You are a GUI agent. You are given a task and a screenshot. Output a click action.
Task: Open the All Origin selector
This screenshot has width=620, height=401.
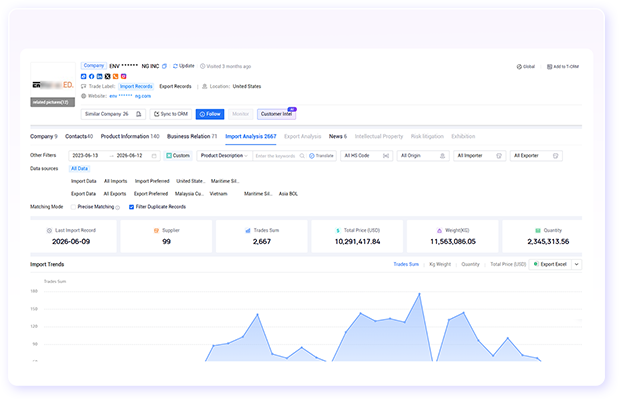coord(423,156)
